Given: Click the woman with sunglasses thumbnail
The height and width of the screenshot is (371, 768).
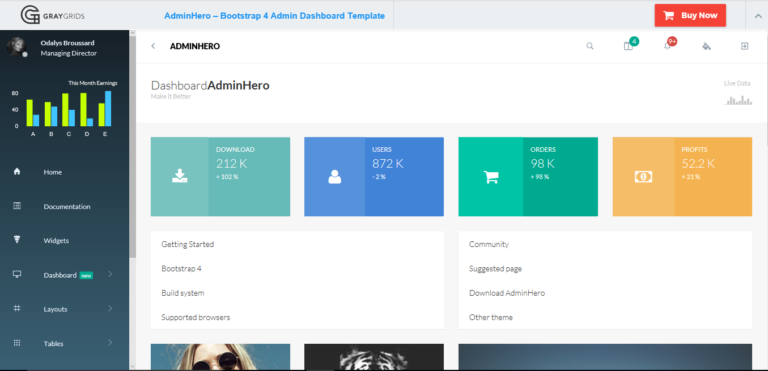Looking at the screenshot, I should point(220,357).
